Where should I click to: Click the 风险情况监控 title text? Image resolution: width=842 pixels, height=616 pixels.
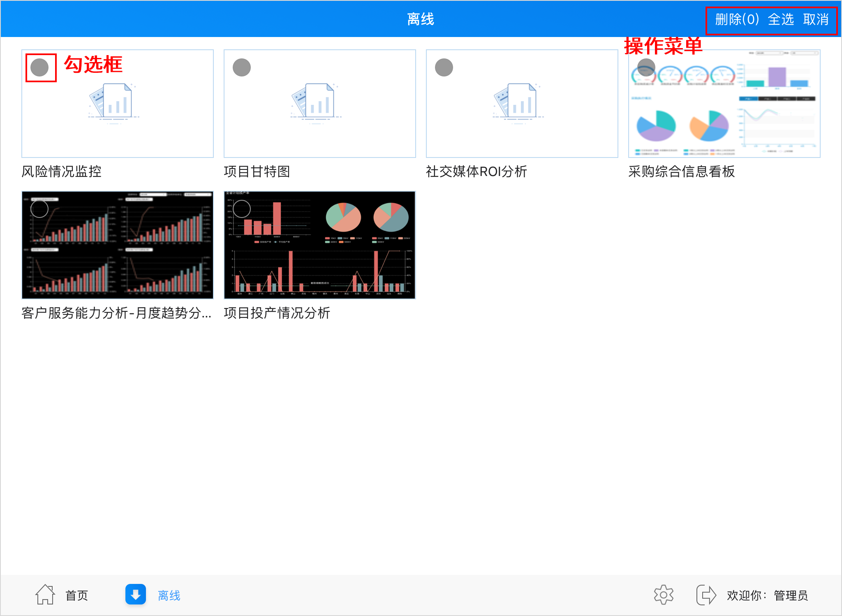[62, 171]
